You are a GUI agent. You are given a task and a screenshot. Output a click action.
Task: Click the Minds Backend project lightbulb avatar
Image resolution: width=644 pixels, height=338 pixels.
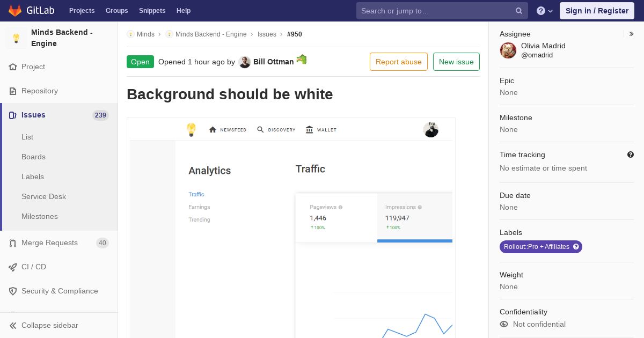pos(16,38)
